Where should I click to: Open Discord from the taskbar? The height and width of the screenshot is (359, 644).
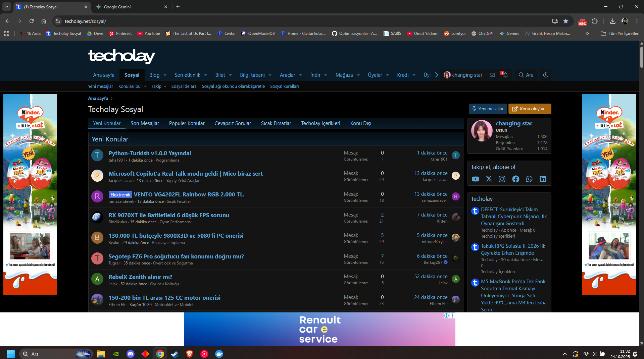pyautogui.click(x=131, y=354)
